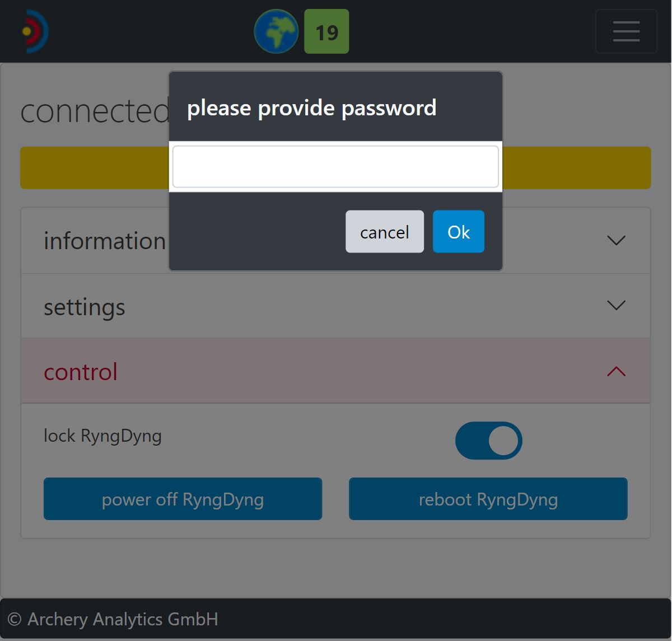
Task: Expand the information section chevron
Action: [616, 241]
